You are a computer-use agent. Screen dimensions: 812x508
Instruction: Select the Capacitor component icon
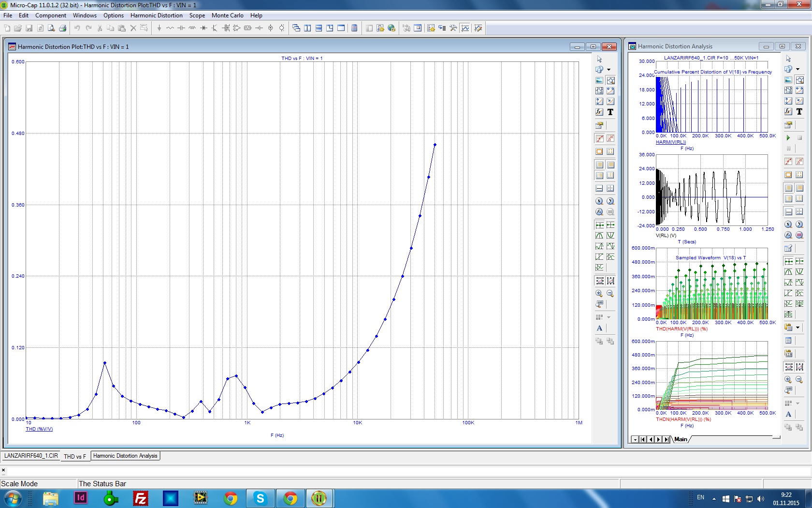[x=181, y=28]
